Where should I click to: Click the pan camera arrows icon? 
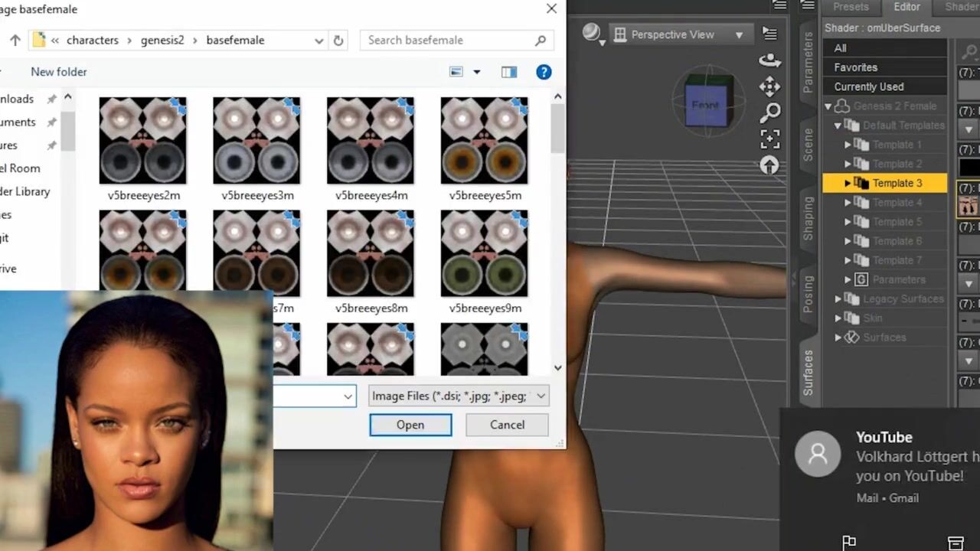coord(769,86)
